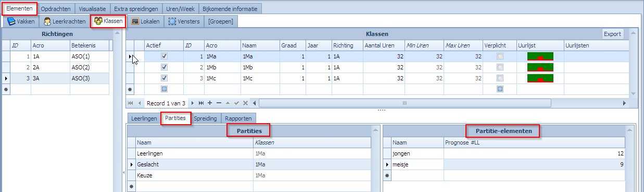Viewport: 644px width, 192px height.
Task: Add a new record with plus icon
Action: pyautogui.click(x=210, y=103)
